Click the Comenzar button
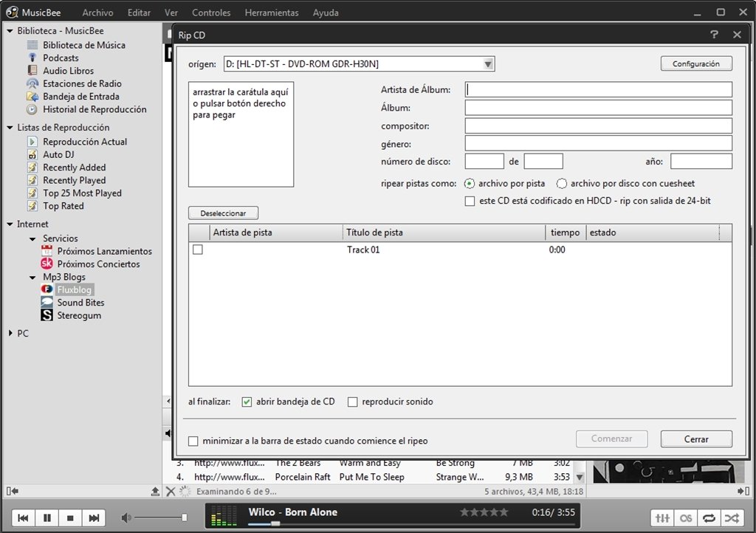 [611, 439]
